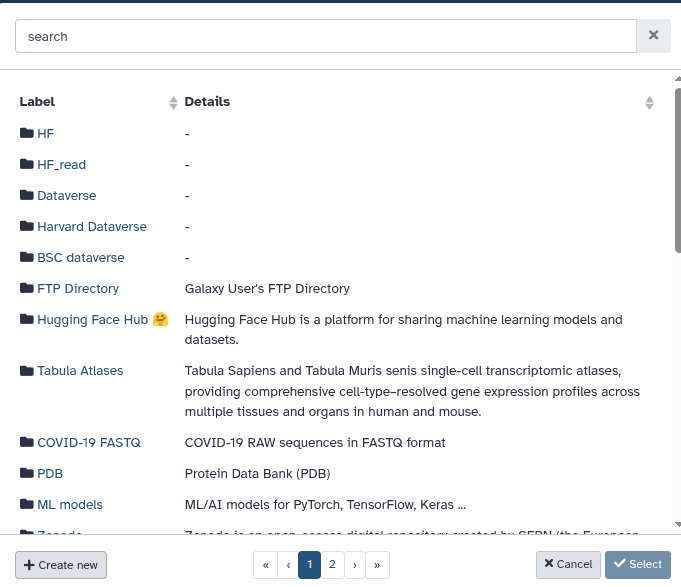Open the HF_read folder icon
The image size is (681, 587).
coord(26,164)
